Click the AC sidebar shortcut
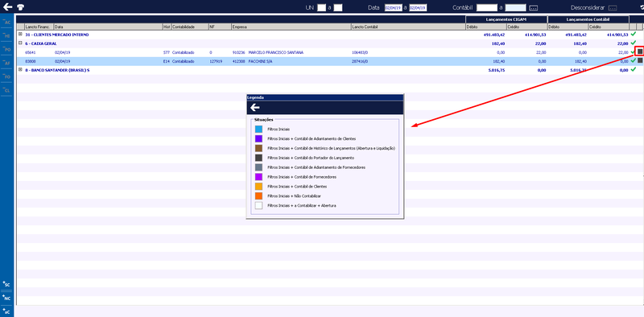Viewport: 644px width, 317px height. tap(6, 23)
